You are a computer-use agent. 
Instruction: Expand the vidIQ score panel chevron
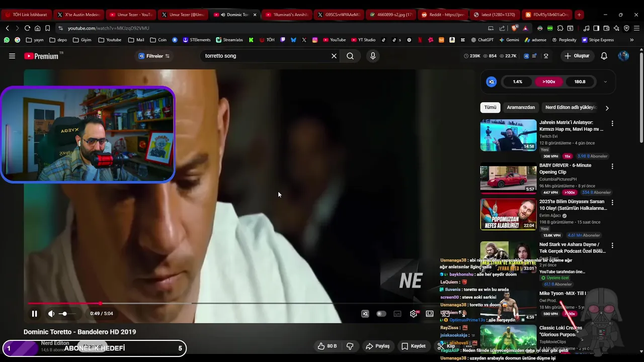click(x=605, y=81)
